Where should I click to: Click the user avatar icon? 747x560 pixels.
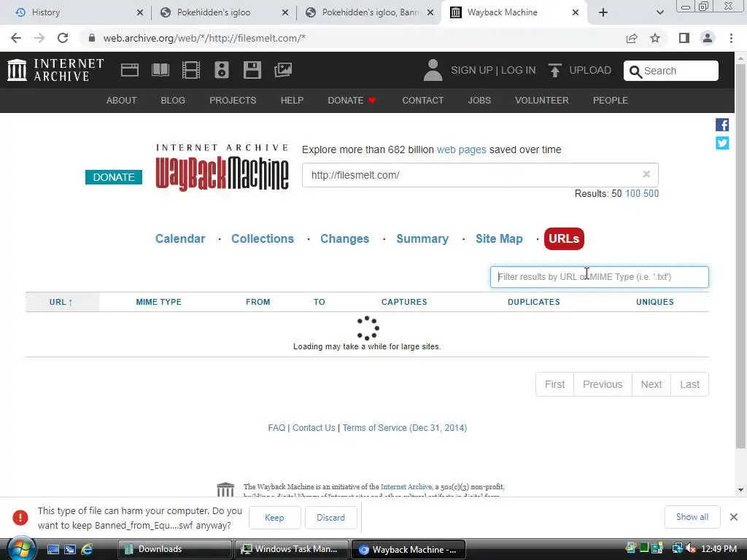pos(433,70)
